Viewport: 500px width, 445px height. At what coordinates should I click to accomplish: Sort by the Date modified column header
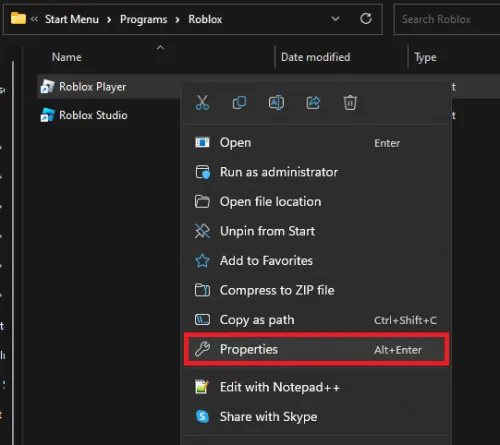click(315, 57)
